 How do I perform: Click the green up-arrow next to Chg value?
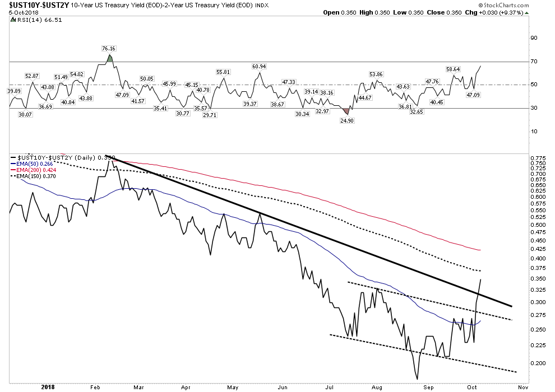[526, 13]
